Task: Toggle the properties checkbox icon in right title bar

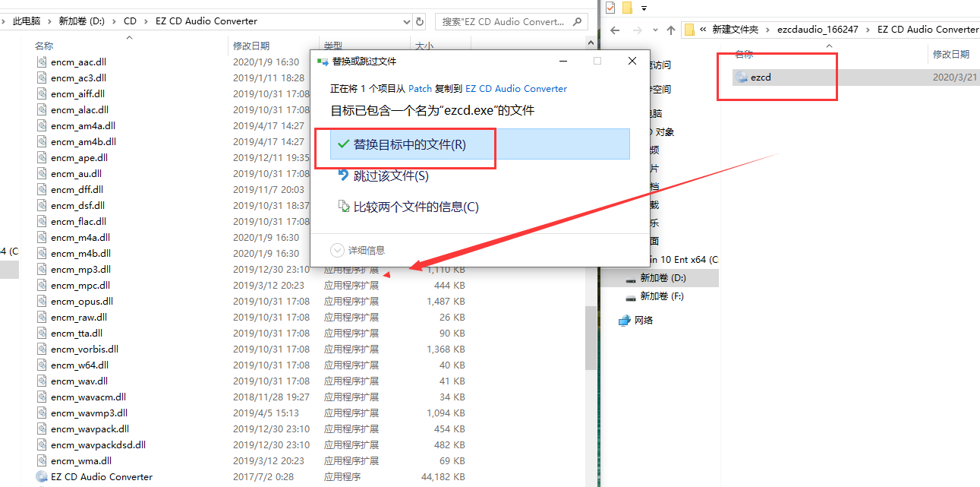Action: (x=610, y=8)
